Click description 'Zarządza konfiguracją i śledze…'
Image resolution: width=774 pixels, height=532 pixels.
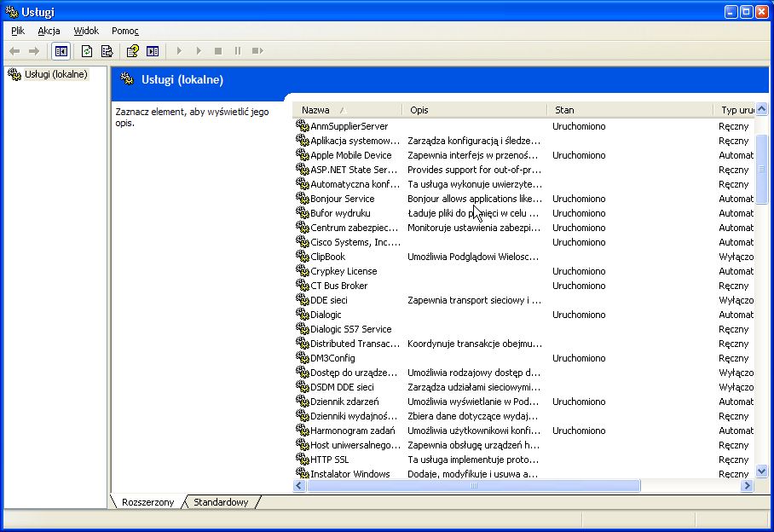pos(474,141)
